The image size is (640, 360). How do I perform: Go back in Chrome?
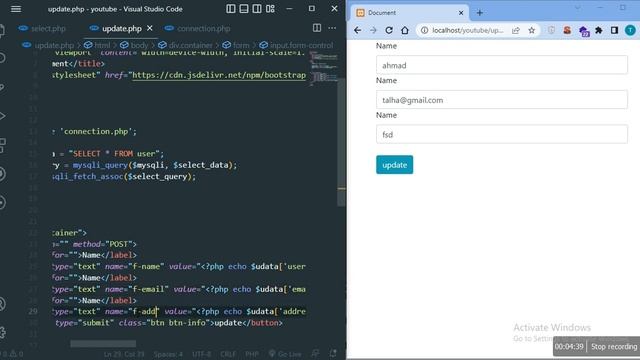(358, 30)
